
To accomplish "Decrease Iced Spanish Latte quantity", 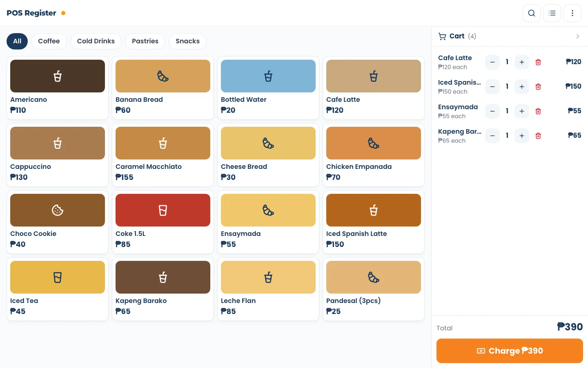I will pyautogui.click(x=492, y=87).
